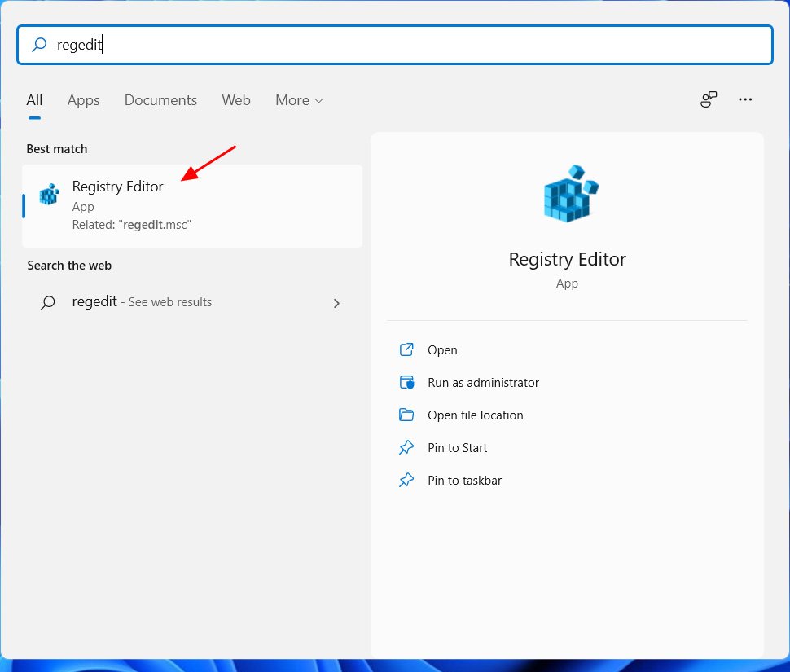
Task: Choose Run as administrator option
Action: [483, 382]
